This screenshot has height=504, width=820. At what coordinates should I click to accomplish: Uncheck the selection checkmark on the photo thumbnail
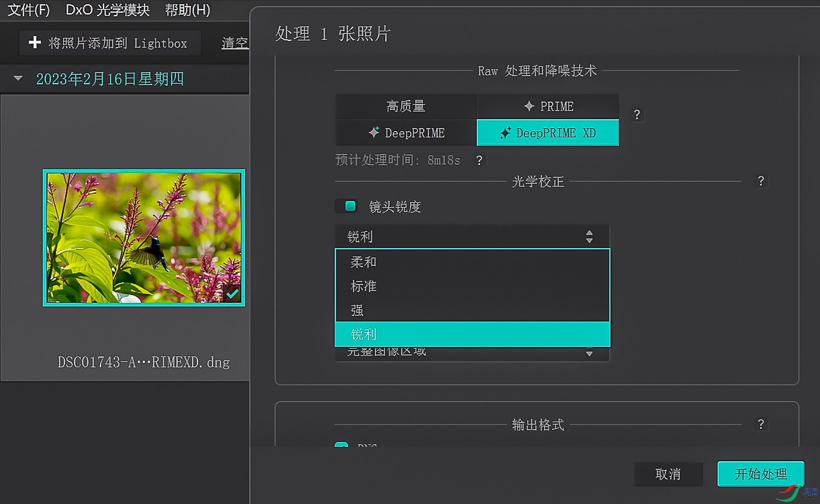[x=232, y=293]
